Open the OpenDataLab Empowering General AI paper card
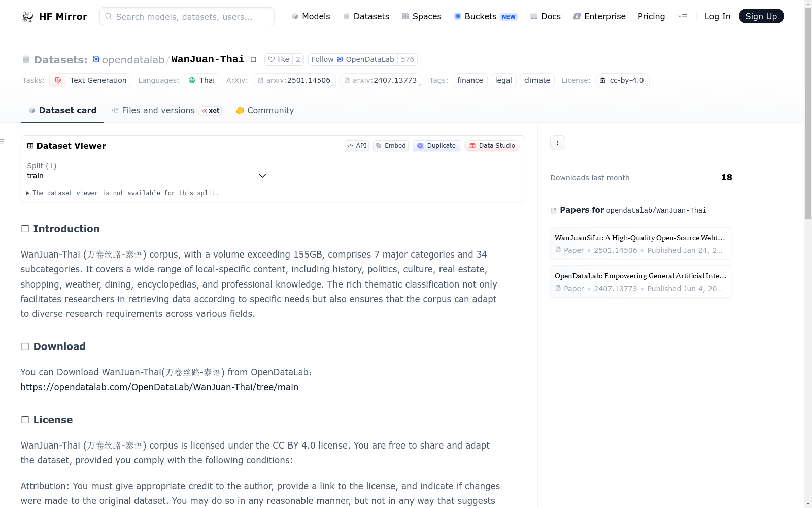The image size is (812, 508). coord(641,281)
